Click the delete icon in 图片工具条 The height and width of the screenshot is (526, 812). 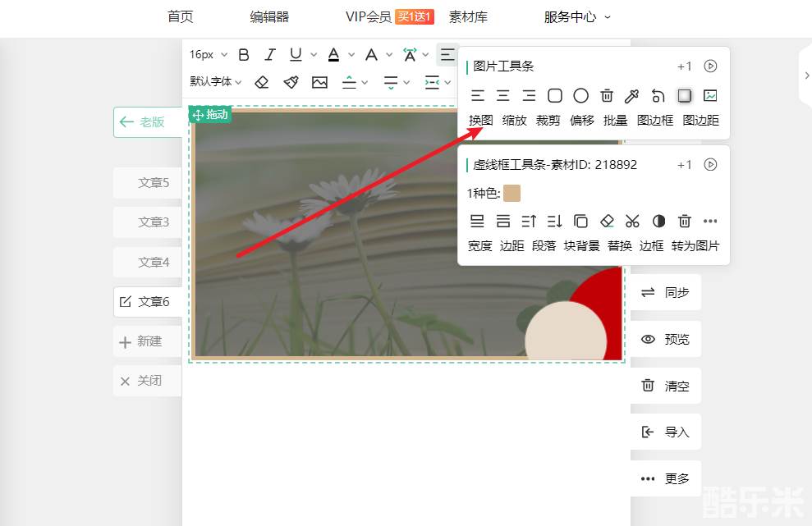click(x=607, y=96)
